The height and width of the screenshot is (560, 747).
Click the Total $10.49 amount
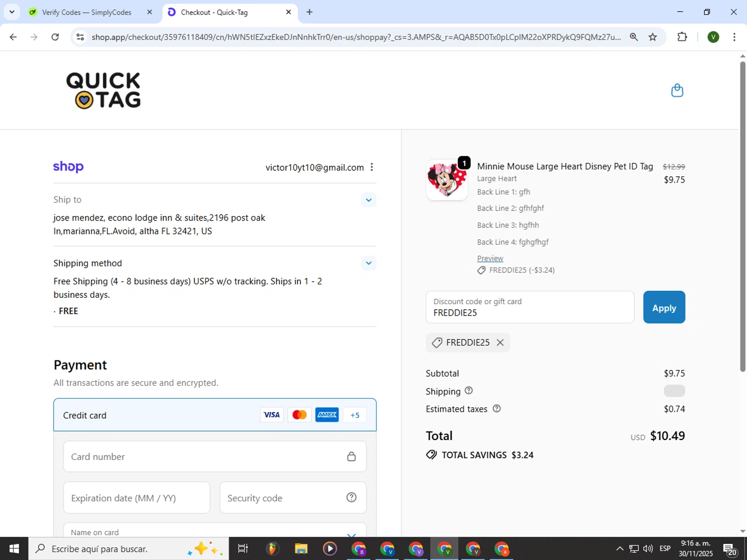point(667,436)
